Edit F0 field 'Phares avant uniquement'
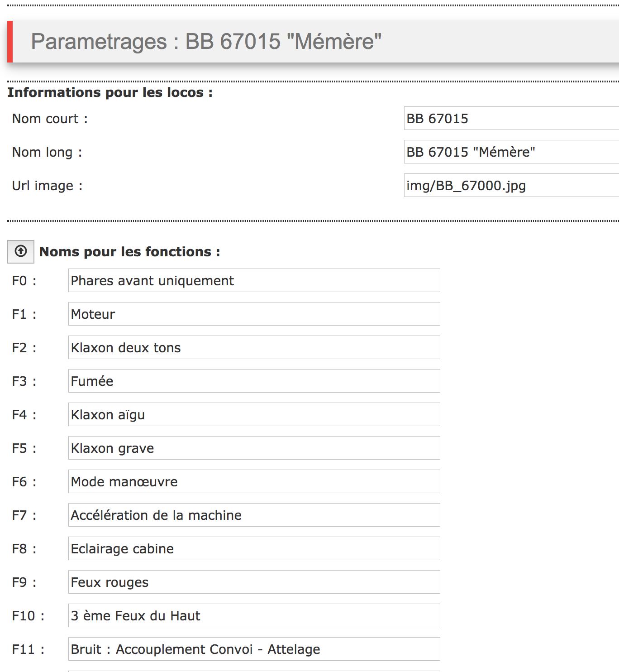The width and height of the screenshot is (619, 672). point(254,280)
